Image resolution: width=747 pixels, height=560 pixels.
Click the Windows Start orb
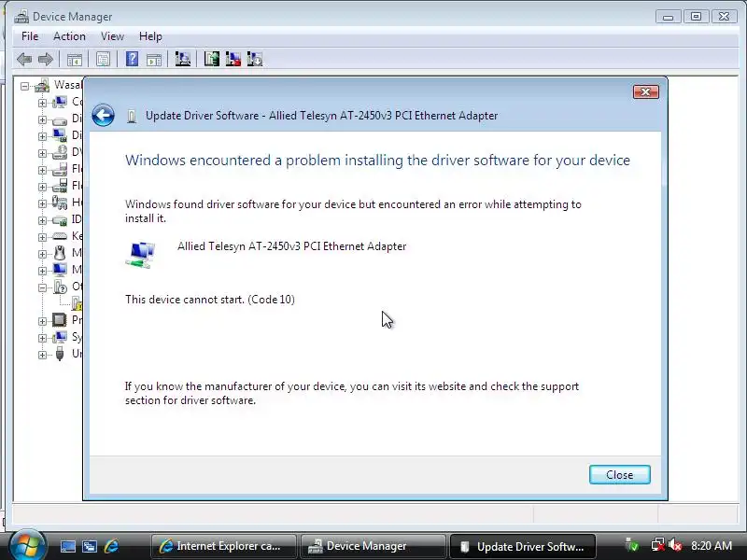pos(28,545)
